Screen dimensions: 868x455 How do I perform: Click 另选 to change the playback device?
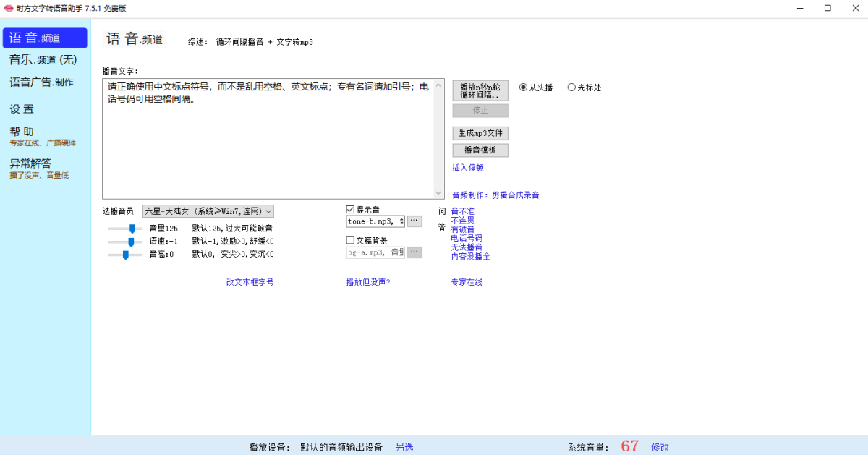click(x=404, y=447)
